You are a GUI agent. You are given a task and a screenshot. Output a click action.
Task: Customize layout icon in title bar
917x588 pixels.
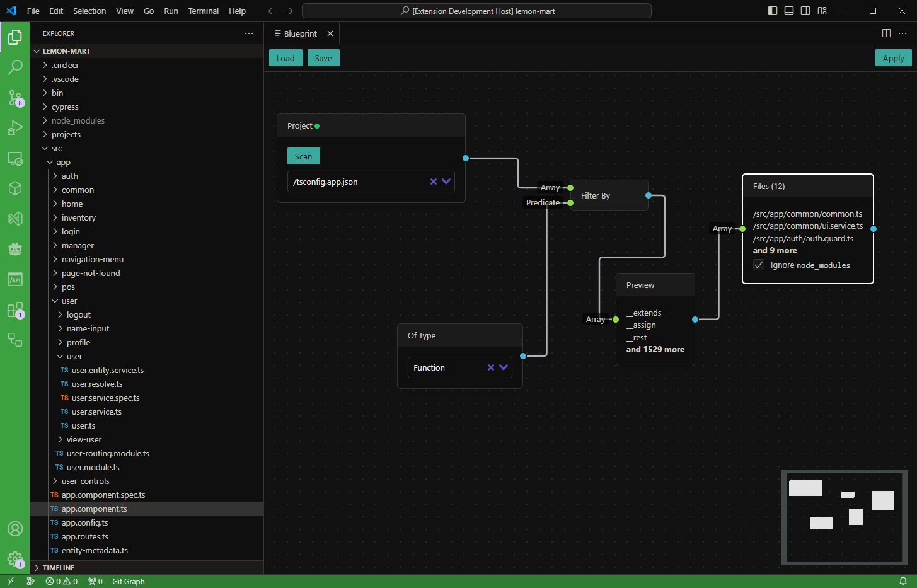pyautogui.click(x=822, y=11)
